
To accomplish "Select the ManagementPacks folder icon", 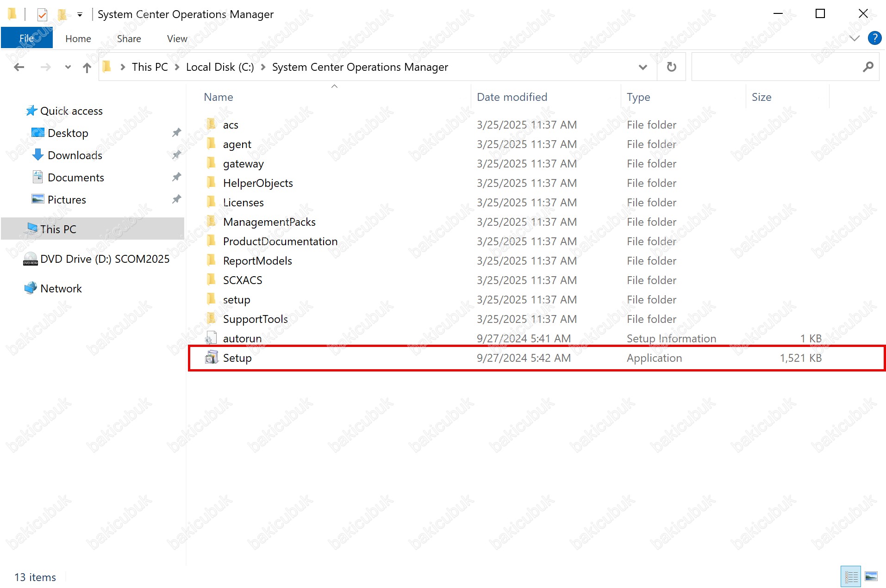I will click(211, 221).
